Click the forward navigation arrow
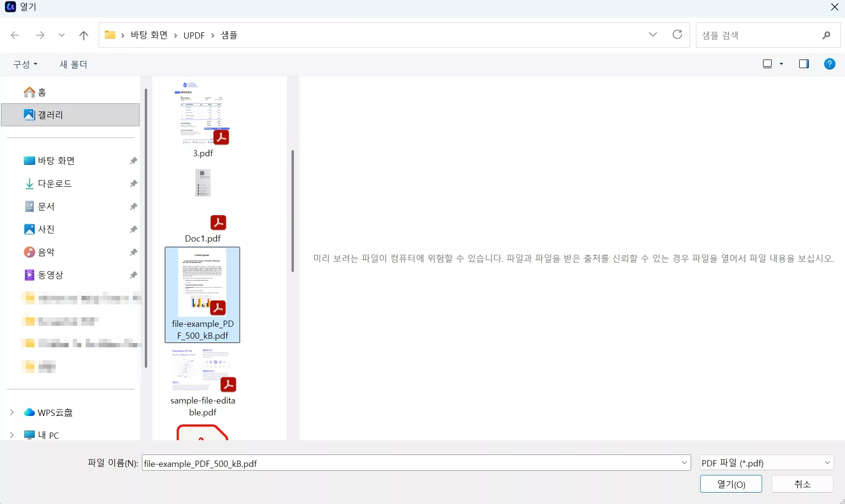Viewport: 845px width, 504px height. (x=40, y=35)
